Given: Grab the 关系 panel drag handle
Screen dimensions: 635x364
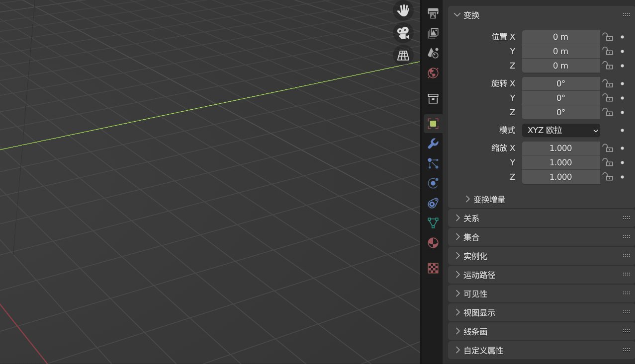Looking at the screenshot, I should (x=627, y=218).
